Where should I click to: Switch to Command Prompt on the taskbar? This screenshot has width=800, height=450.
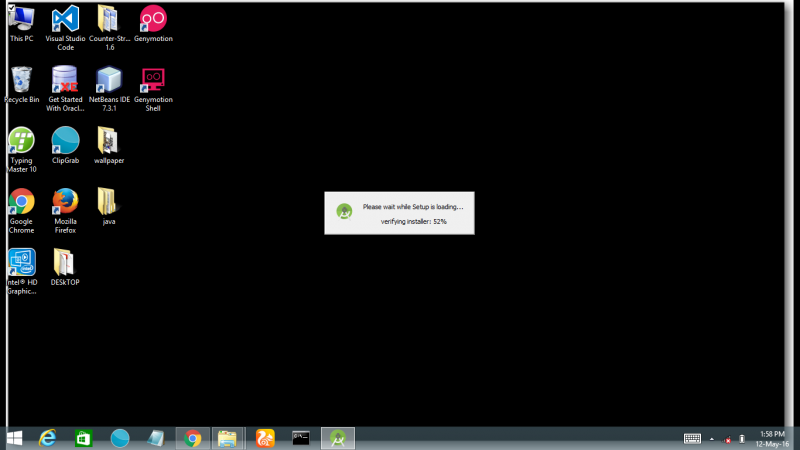[x=301, y=438]
